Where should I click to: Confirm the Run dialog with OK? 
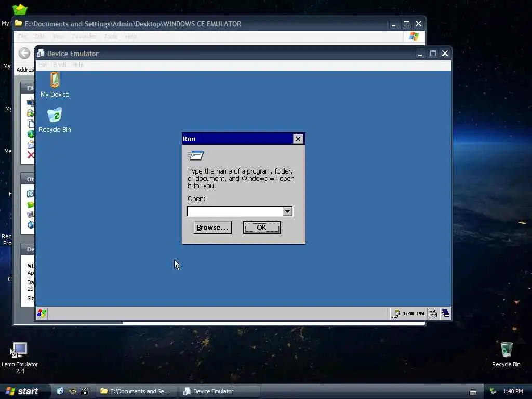tap(262, 228)
